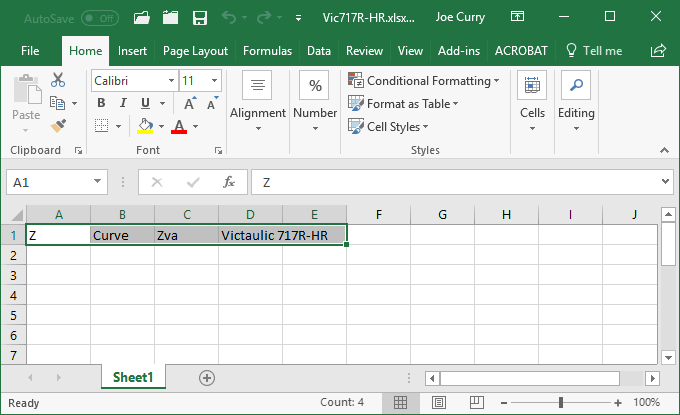Viewport: 680px width, 415px height.
Task: Open the font size 11 dropdown
Action: point(214,81)
